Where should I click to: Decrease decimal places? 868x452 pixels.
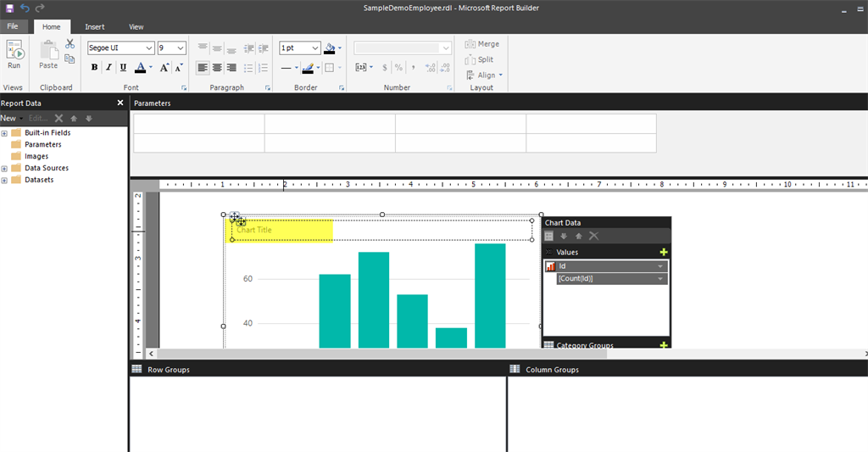click(x=445, y=68)
